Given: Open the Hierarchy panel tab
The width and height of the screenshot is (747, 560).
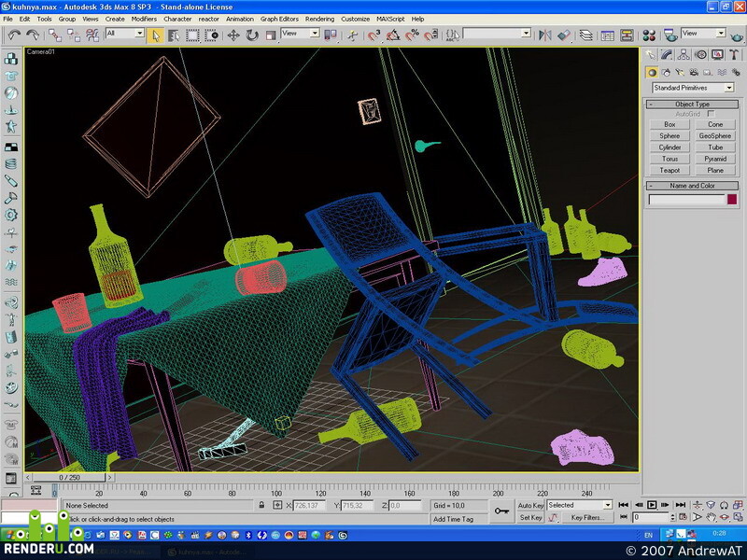Looking at the screenshot, I should pyautogui.click(x=684, y=55).
